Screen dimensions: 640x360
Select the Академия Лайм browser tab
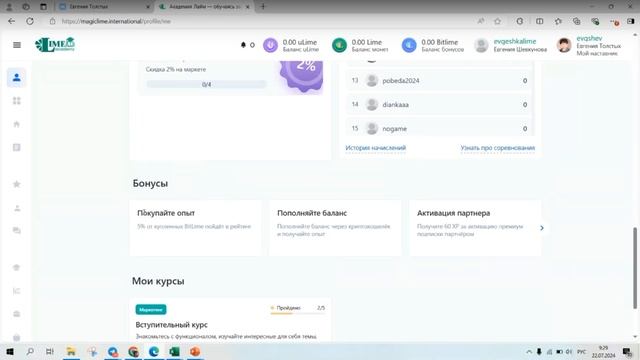tap(204, 7)
